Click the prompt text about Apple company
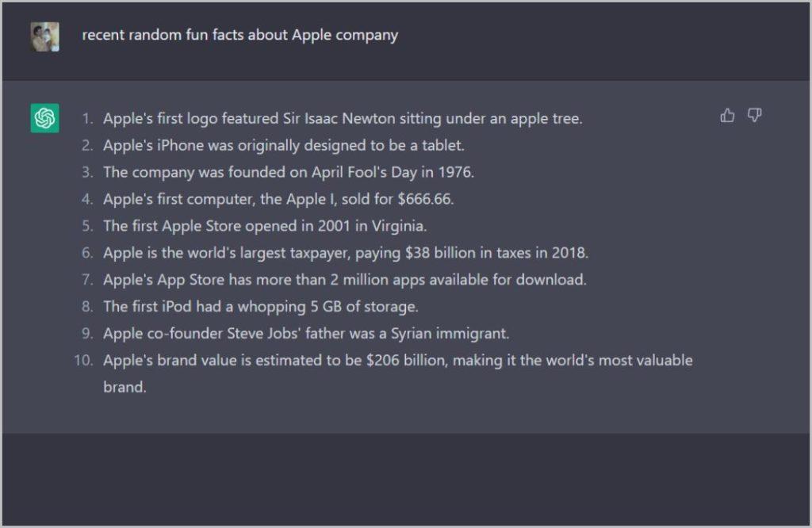812x528 pixels. [x=239, y=35]
